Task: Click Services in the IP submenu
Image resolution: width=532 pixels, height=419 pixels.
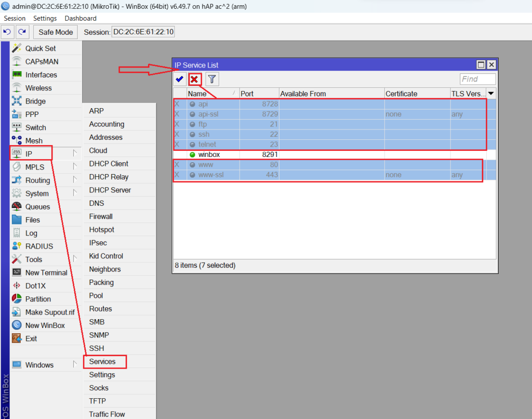Action: [x=102, y=361]
